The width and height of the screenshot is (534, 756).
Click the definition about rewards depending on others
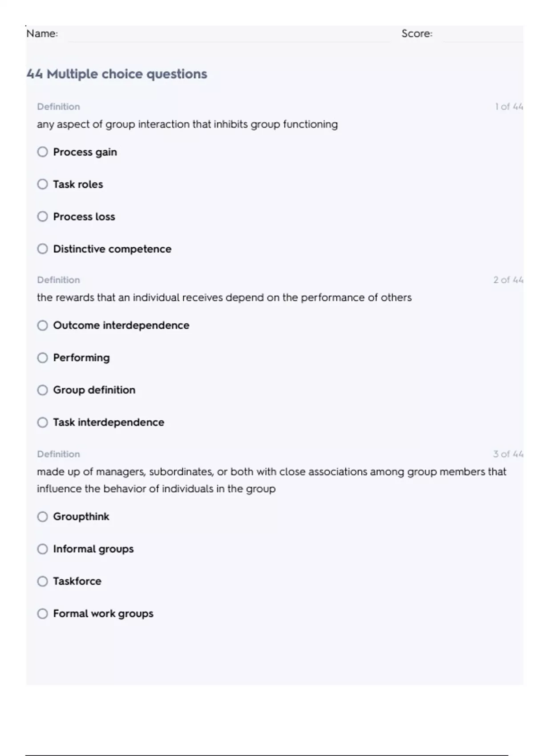pos(224,298)
